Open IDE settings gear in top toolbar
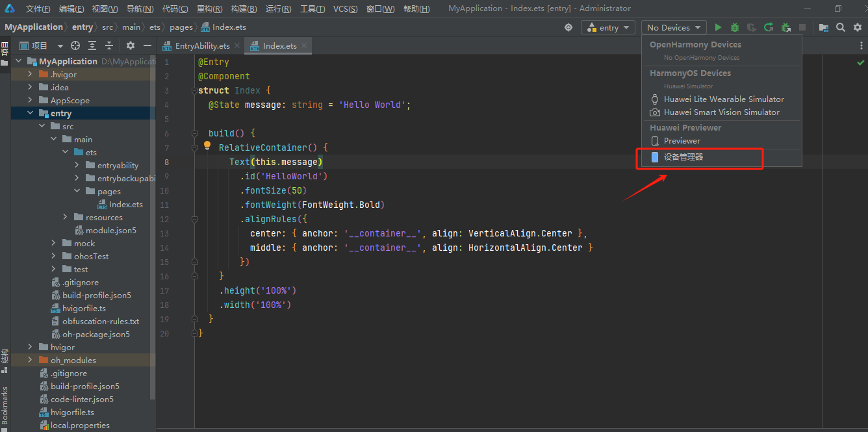 pyautogui.click(x=857, y=27)
